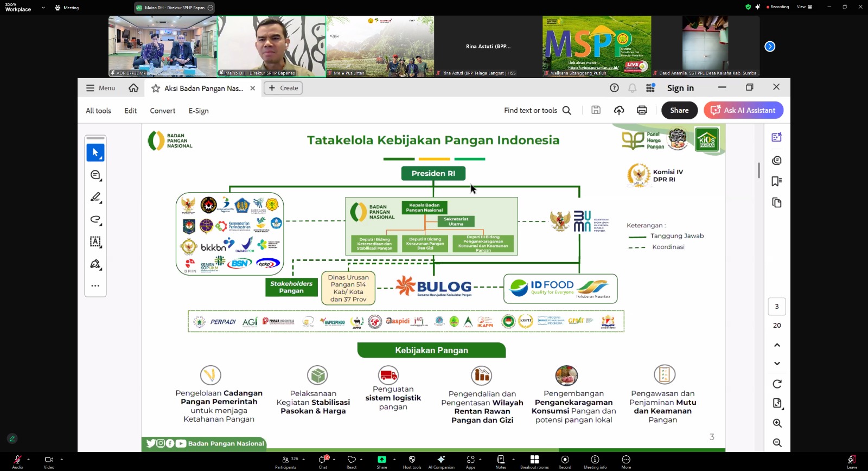Image resolution: width=868 pixels, height=471 pixels.
Task: Unmute with Zoom Audio button
Action: point(17,461)
